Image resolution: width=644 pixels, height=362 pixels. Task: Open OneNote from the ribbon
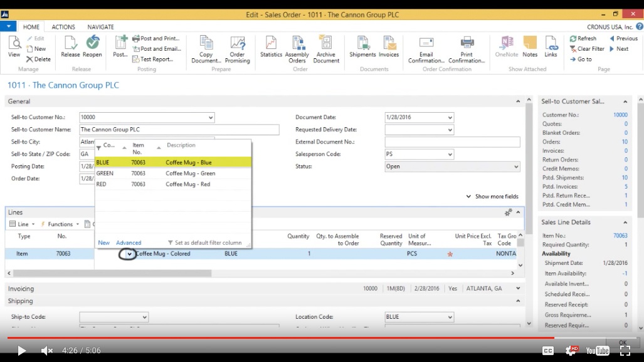tap(506, 47)
